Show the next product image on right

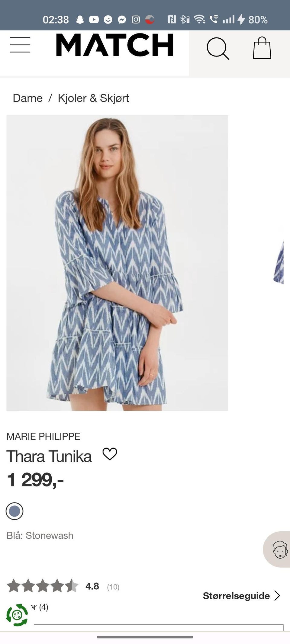click(x=278, y=262)
